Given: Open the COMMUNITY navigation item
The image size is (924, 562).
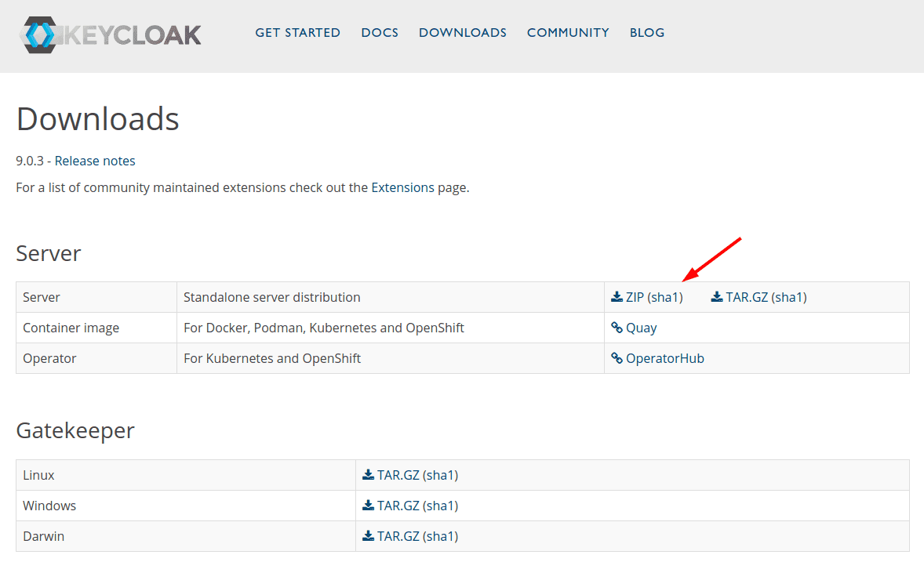Looking at the screenshot, I should [568, 33].
